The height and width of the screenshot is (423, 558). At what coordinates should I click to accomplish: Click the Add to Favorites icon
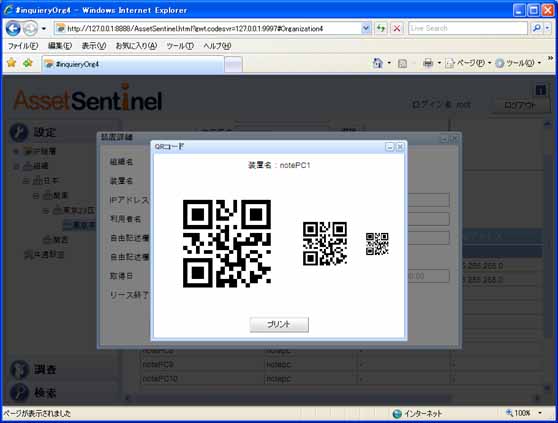tap(27, 63)
